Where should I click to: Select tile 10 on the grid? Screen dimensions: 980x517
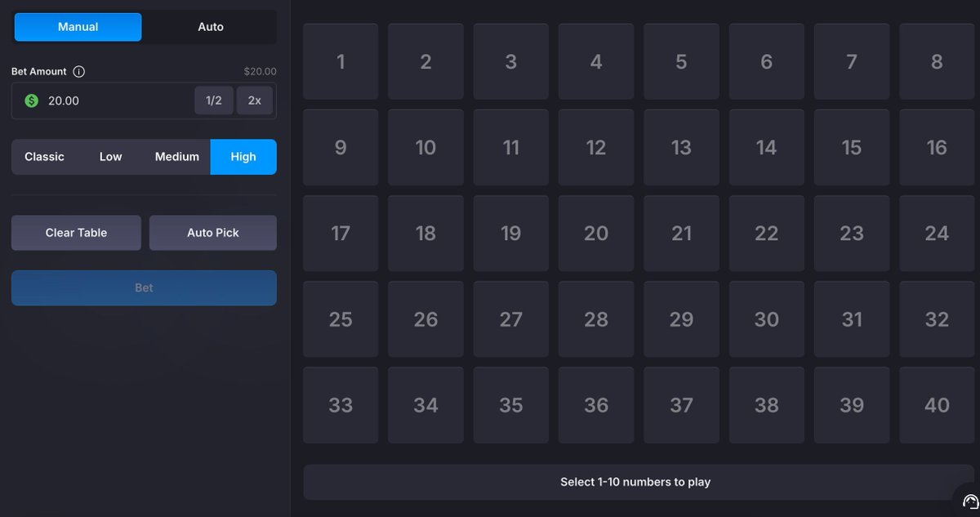(425, 148)
